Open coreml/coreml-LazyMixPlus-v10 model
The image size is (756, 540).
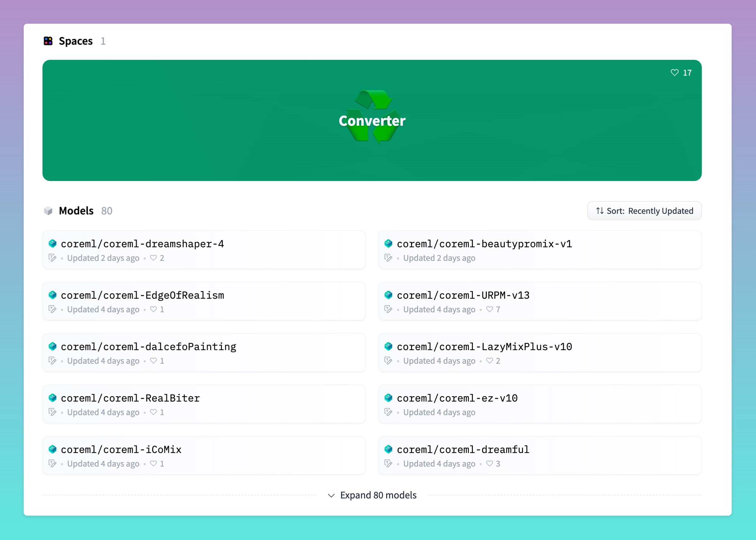[540, 352]
